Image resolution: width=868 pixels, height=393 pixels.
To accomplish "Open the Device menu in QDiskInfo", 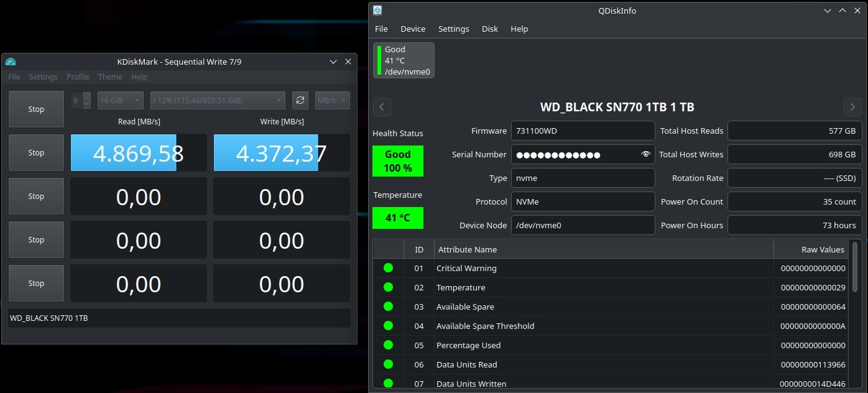I will [413, 29].
